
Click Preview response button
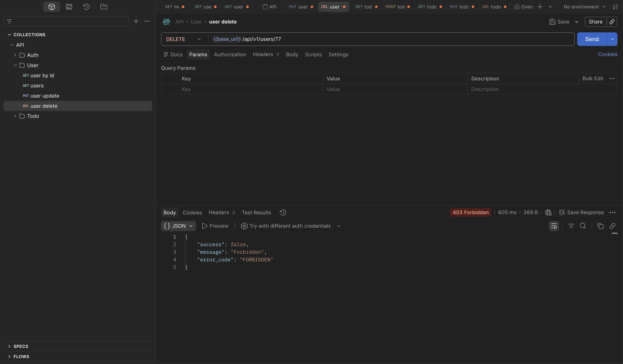click(x=215, y=226)
